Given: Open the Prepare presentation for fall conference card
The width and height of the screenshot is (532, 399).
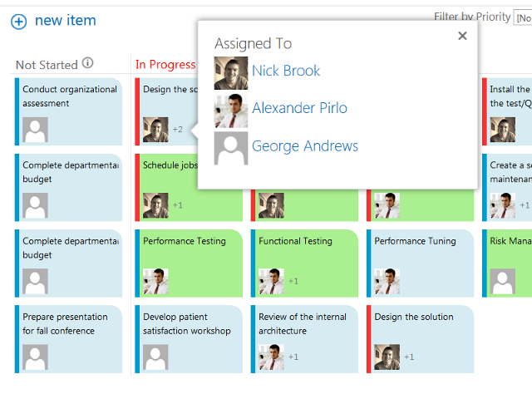Looking at the screenshot, I should click(x=66, y=323).
